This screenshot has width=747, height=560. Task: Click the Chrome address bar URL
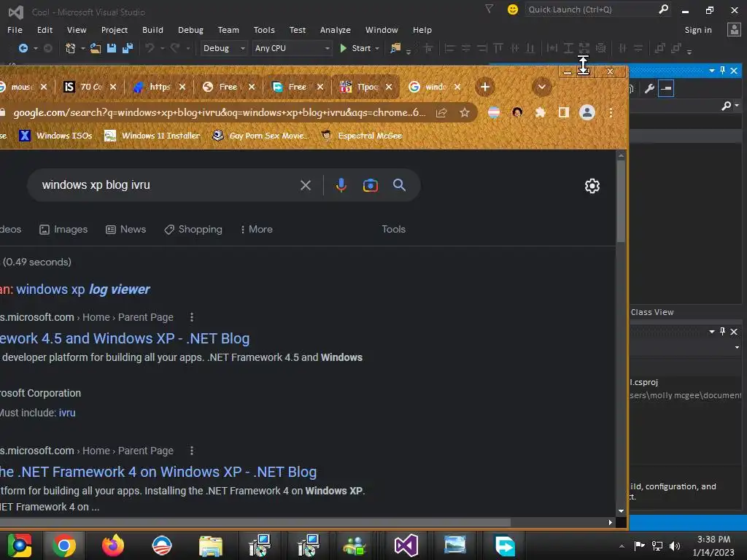tap(219, 112)
